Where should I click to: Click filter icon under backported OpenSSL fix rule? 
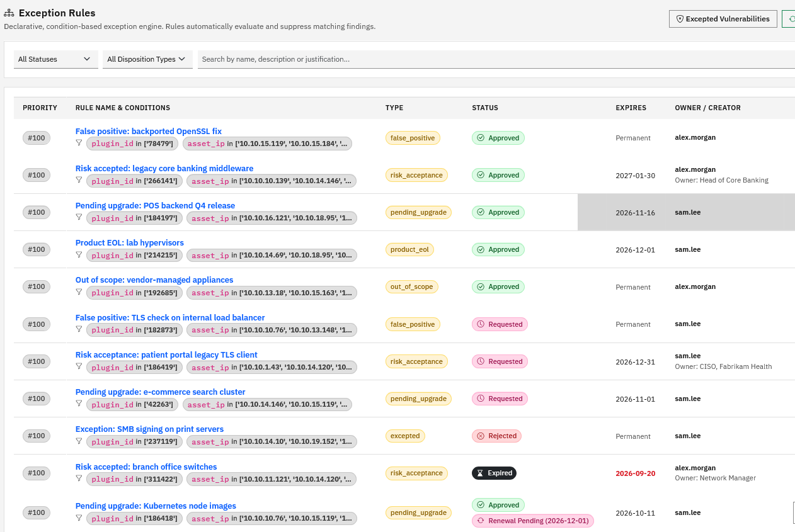click(x=79, y=143)
